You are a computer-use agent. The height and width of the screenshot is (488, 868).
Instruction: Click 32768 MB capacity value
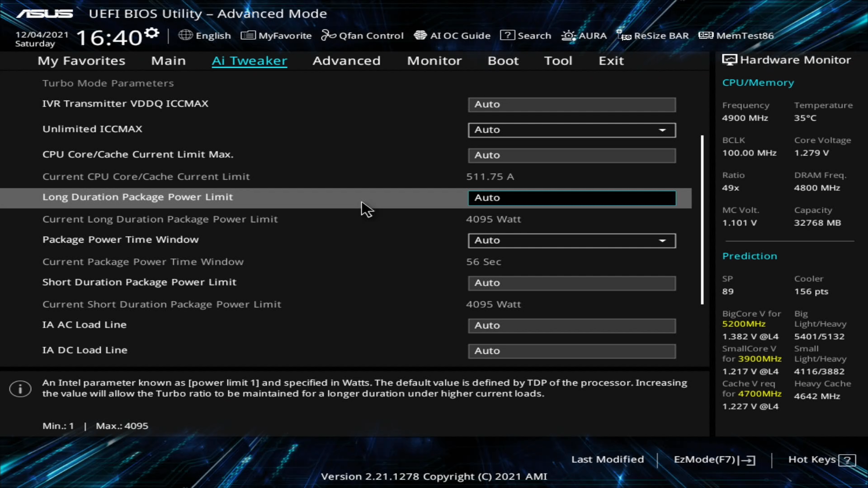click(817, 223)
